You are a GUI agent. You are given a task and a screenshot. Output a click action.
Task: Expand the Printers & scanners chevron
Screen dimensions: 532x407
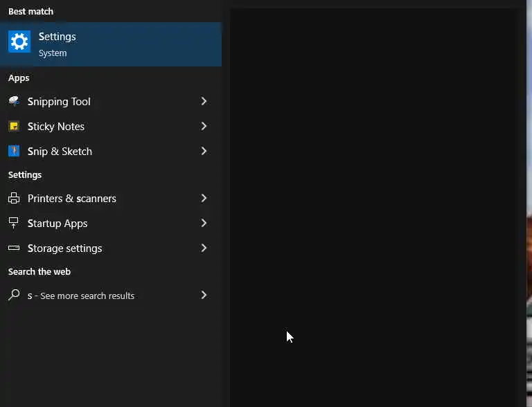pos(204,199)
